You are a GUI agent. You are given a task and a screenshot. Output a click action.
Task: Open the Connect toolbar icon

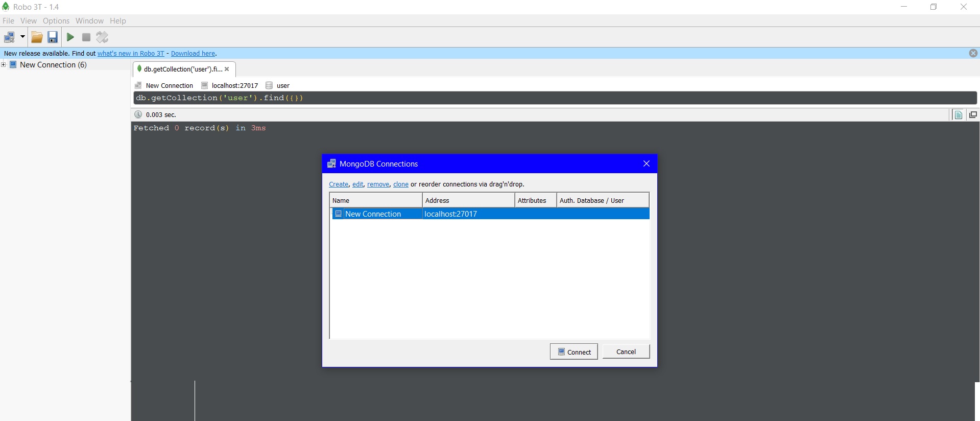9,37
